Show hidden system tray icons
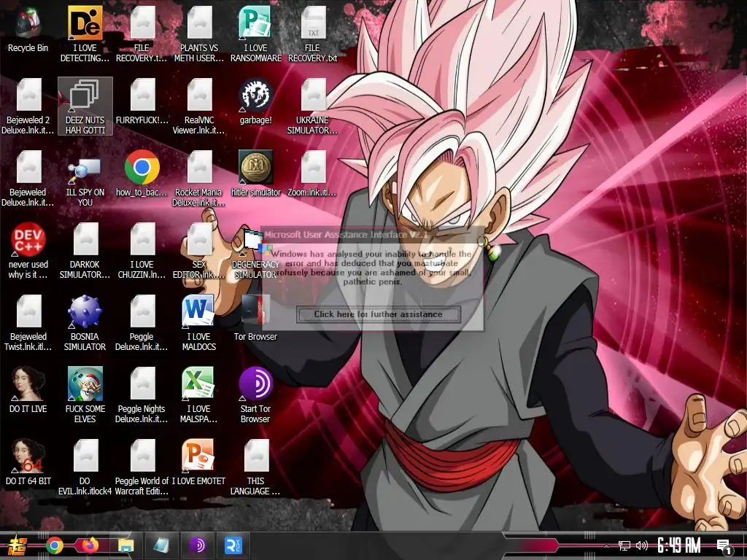 (x=606, y=545)
